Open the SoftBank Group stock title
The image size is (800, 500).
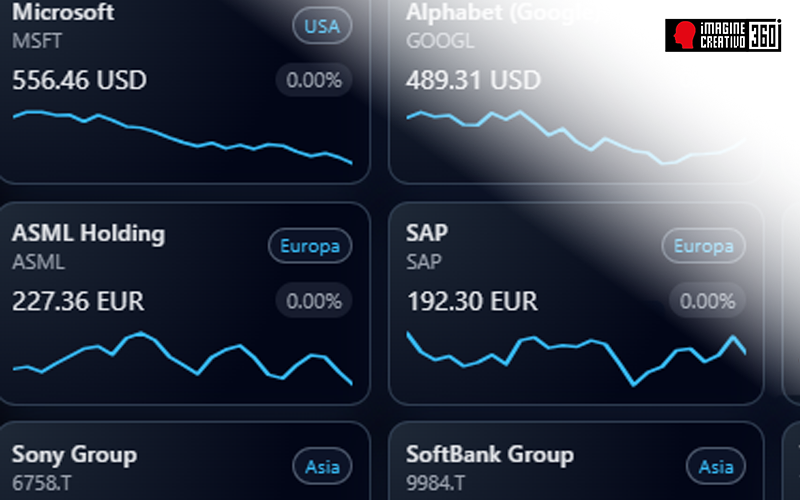490,454
